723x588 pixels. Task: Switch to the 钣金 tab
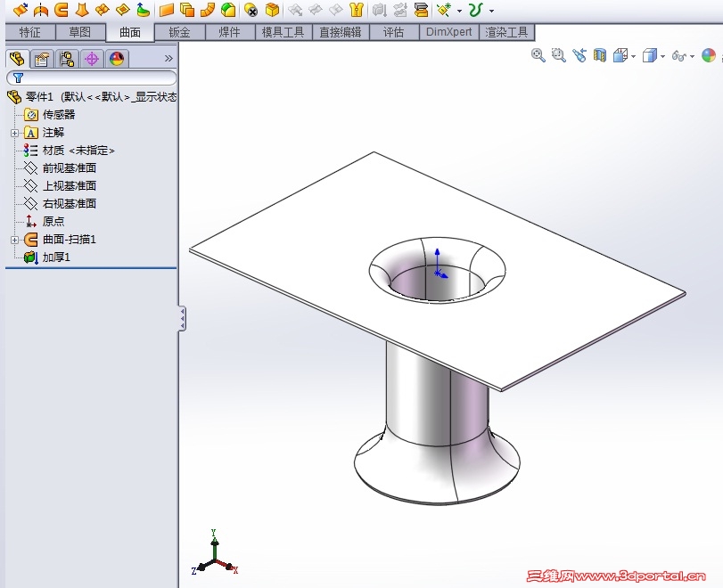click(x=180, y=32)
